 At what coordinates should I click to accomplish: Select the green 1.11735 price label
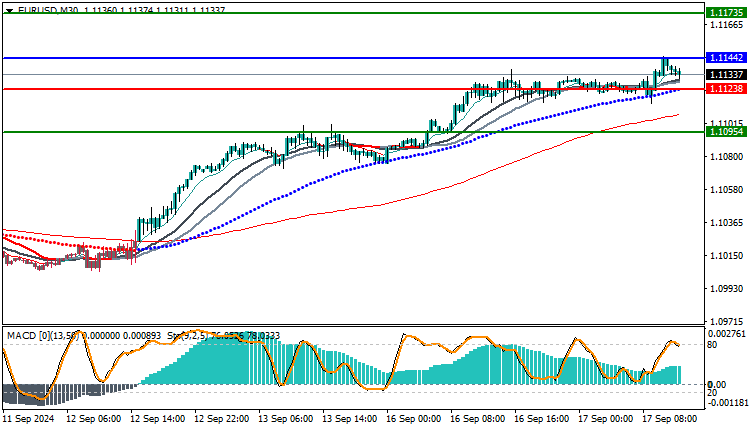point(726,13)
